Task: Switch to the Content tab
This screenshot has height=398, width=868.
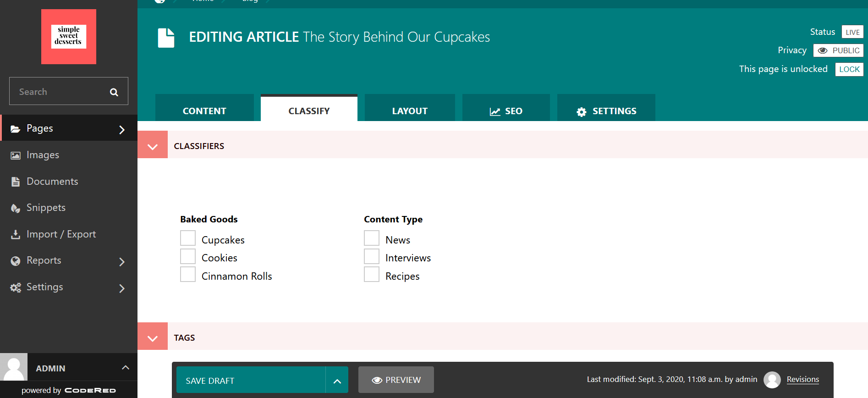Action: [x=204, y=111]
